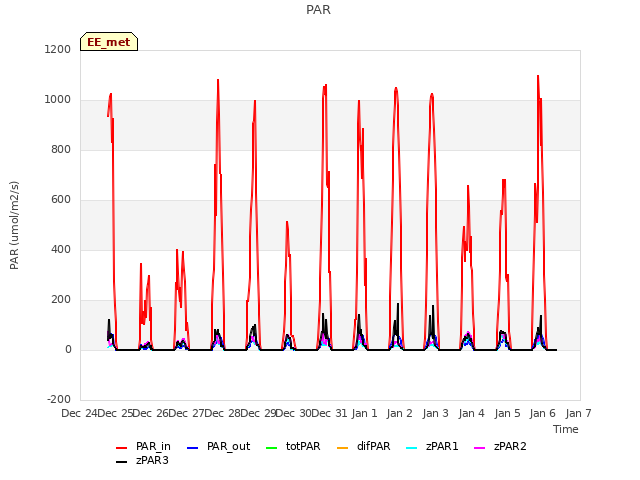Click the cyan zPAR1 legend swatch
Screen dimensions: 640x480
412,448
